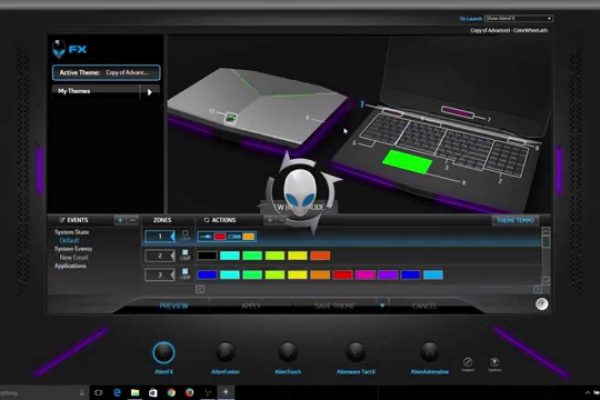Toggle the Loop checkbox for zone 2
Screen dimensions: 600x400
[185, 252]
